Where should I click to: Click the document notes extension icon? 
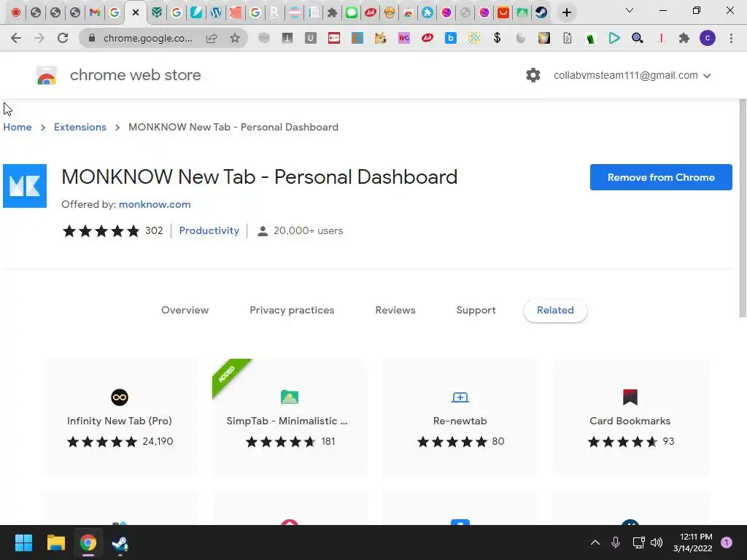tap(567, 38)
